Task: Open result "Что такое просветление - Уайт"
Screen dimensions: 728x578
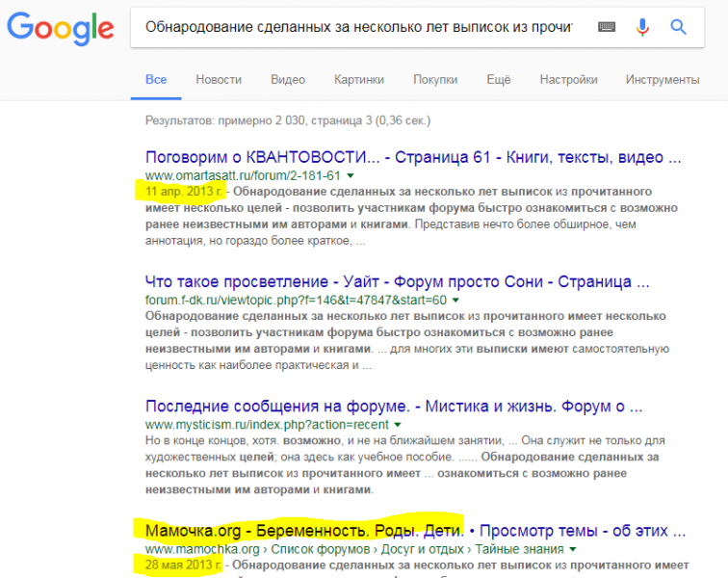Action: coord(397,281)
